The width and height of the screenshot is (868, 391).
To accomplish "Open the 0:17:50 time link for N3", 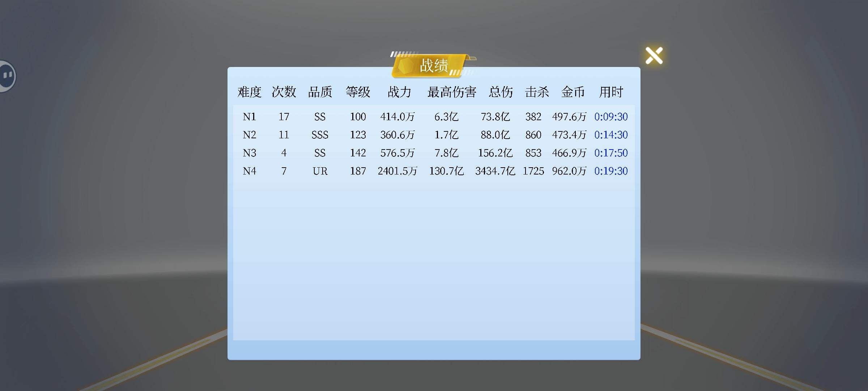I will tap(611, 153).
